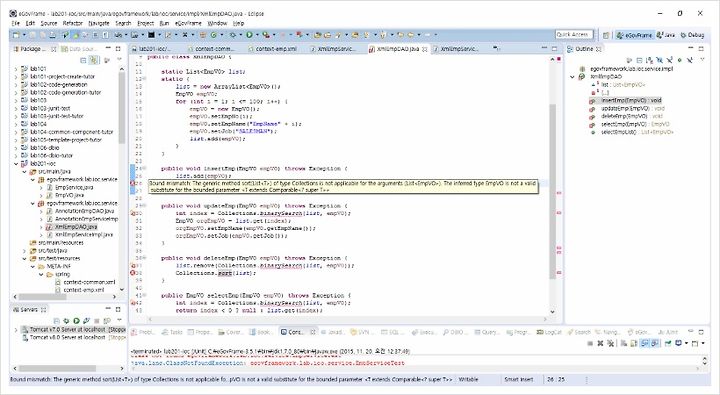
Task: Toggle hide static members in Outline toolbar
Action: click(669, 60)
